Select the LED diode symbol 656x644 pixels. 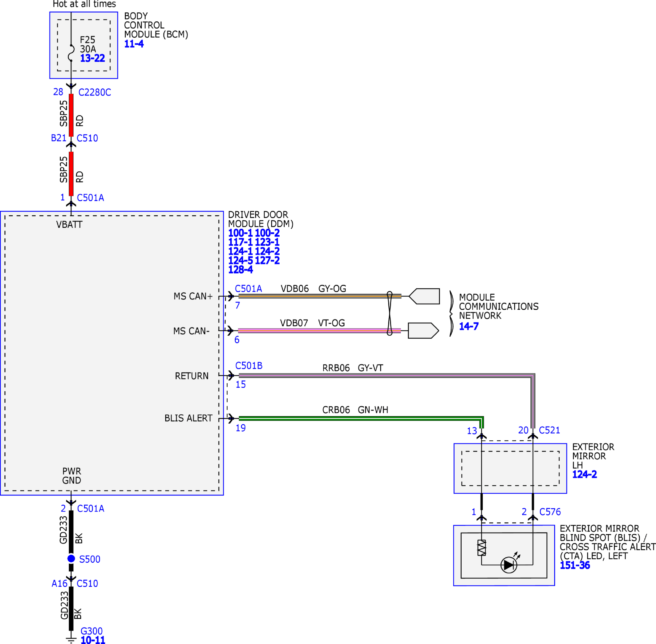tap(508, 565)
